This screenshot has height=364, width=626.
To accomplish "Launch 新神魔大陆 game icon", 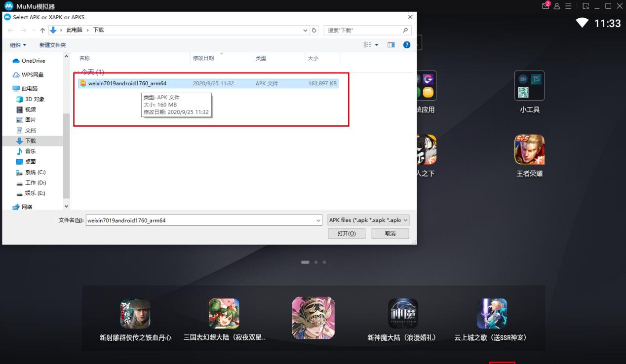I will point(403,313).
